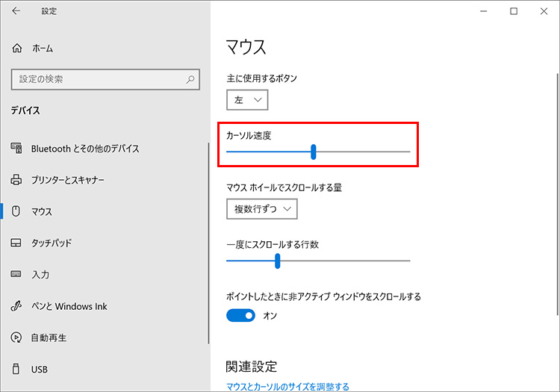
Task: Click the 設定の検索 search field
Action: tap(97, 78)
